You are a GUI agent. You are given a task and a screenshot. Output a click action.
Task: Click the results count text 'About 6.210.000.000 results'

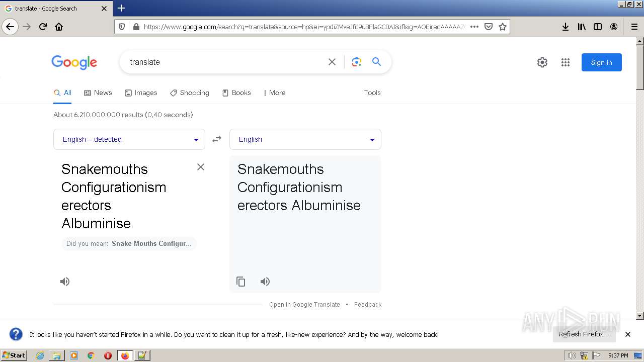pos(98,115)
